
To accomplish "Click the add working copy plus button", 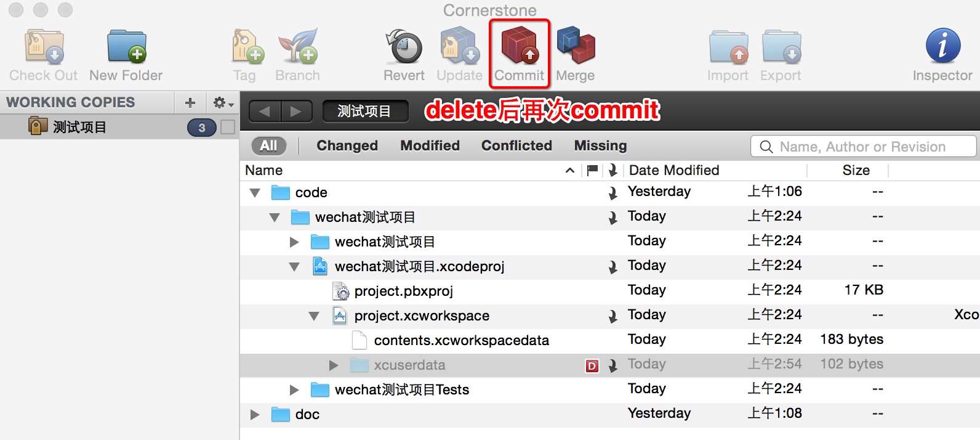I will coord(190,103).
